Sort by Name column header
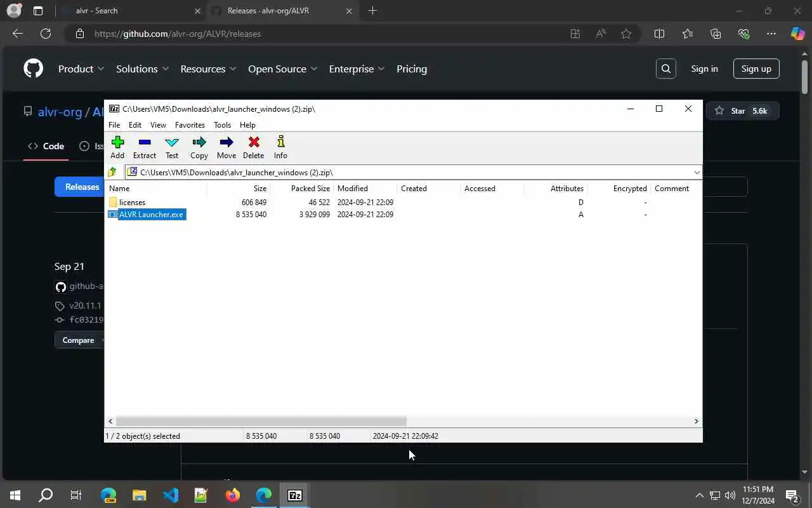The width and height of the screenshot is (812, 508). pos(156,188)
